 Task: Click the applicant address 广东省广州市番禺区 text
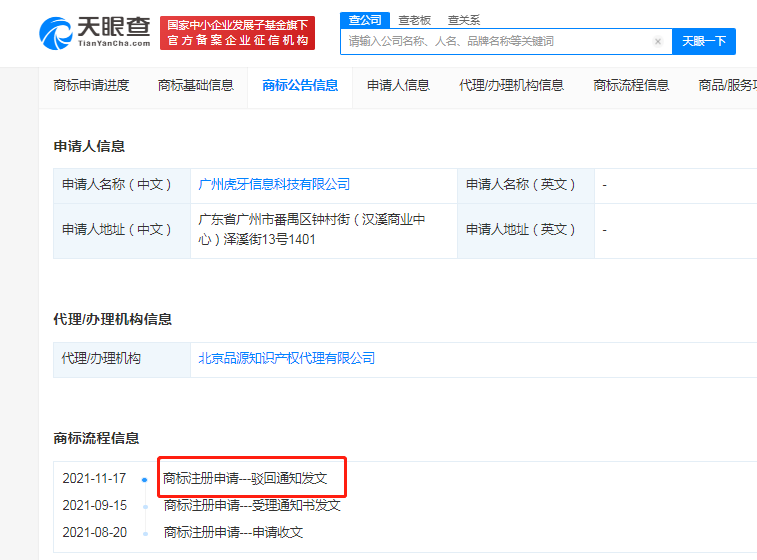[x=311, y=229]
